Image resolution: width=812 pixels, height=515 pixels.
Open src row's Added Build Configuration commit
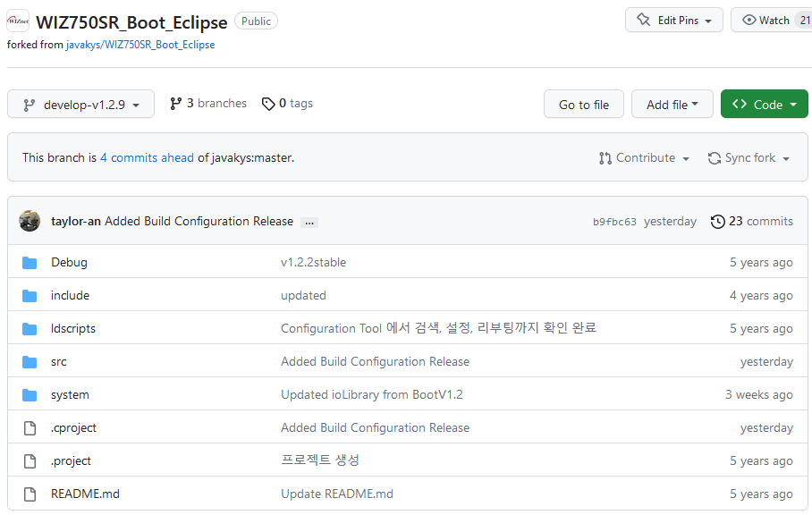[375, 362]
